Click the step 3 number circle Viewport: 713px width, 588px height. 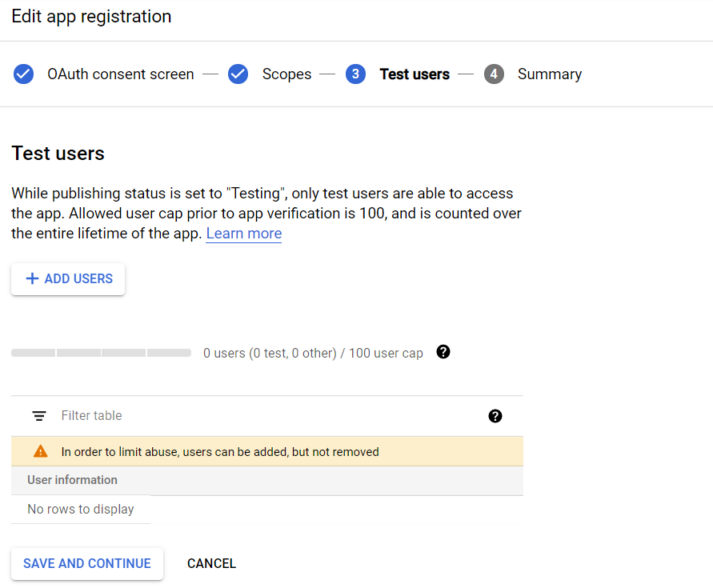(x=355, y=74)
